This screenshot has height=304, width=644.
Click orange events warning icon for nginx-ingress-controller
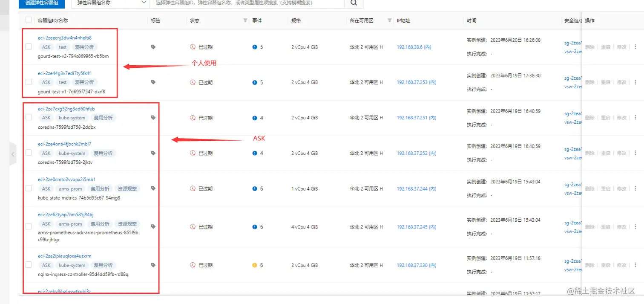[255, 265]
